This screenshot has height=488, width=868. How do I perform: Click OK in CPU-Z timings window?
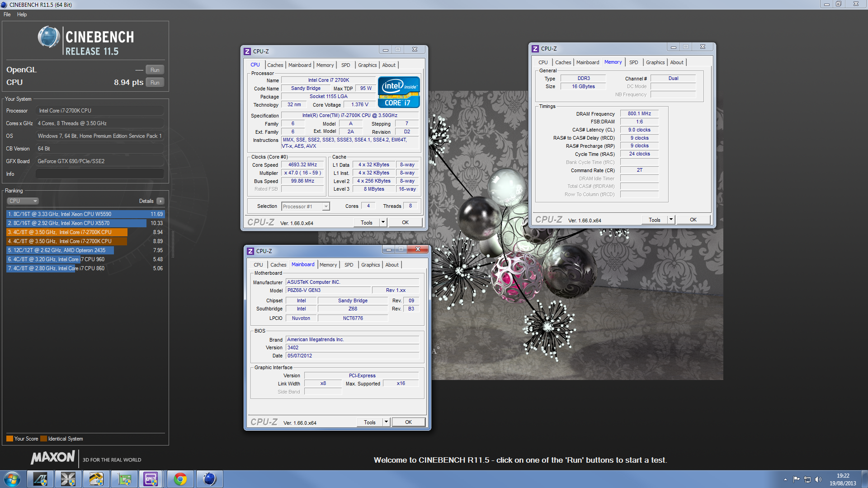pyautogui.click(x=693, y=220)
